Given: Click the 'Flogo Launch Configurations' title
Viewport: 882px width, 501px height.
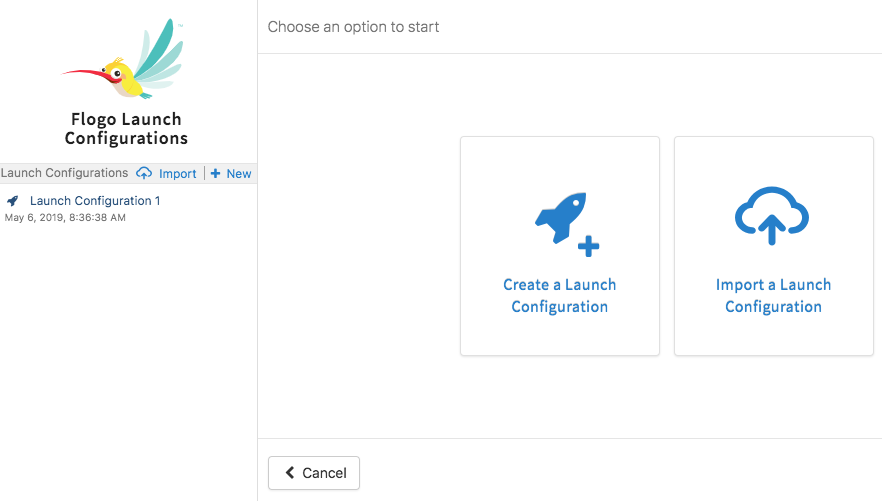Looking at the screenshot, I should point(126,129).
